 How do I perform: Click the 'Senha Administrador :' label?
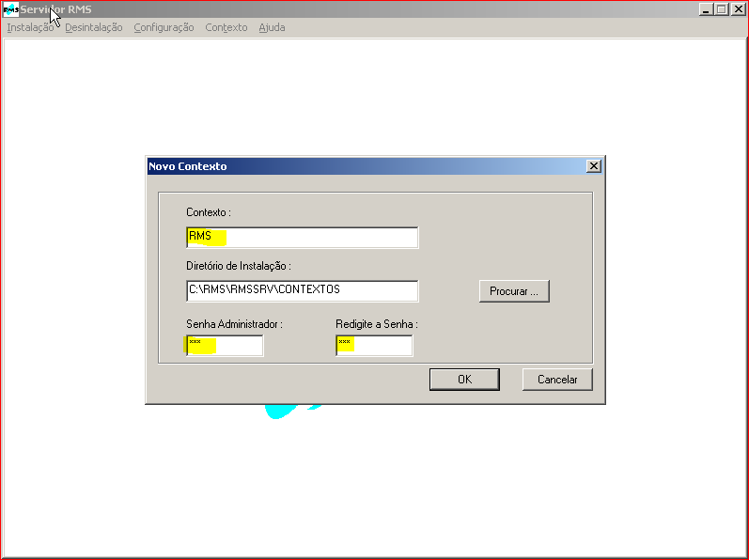click(x=235, y=324)
